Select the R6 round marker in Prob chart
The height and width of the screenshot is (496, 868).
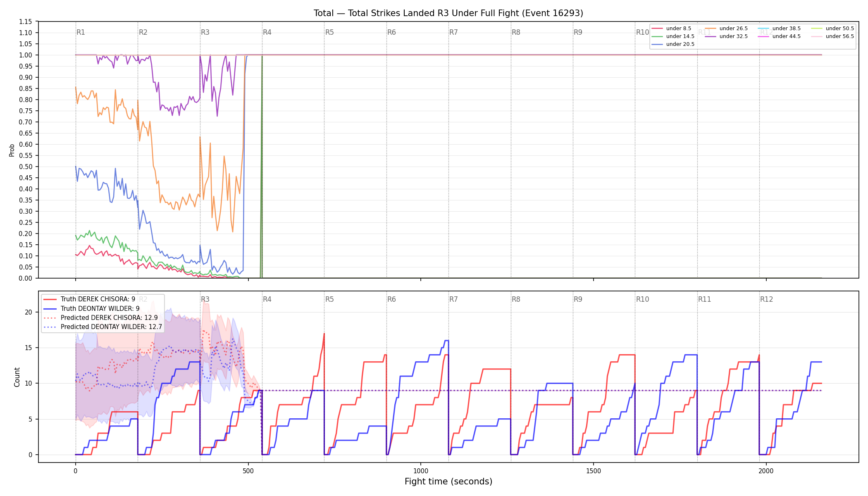pyautogui.click(x=391, y=32)
